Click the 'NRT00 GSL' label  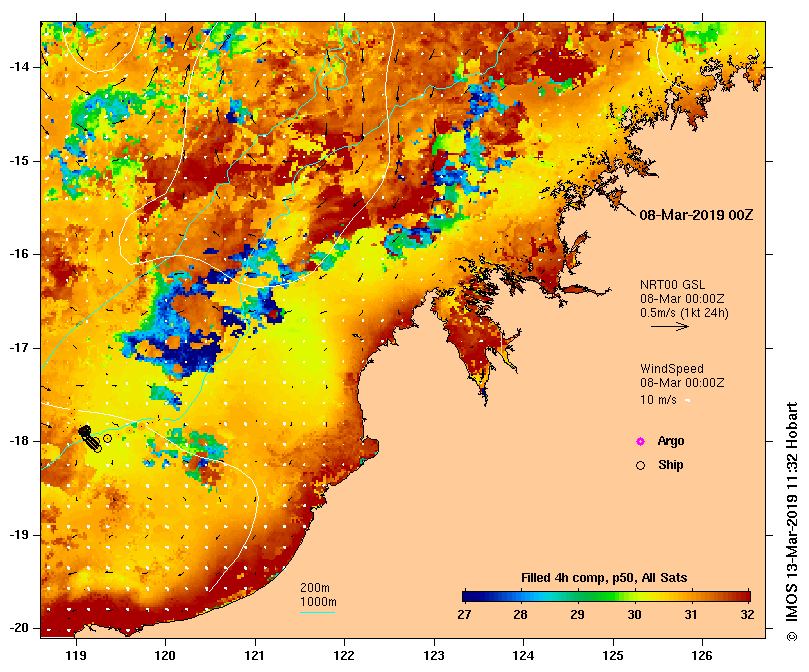click(672, 284)
